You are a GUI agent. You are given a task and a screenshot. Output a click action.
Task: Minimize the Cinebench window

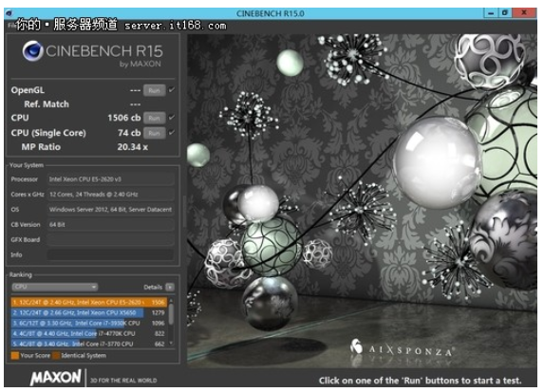click(x=491, y=13)
